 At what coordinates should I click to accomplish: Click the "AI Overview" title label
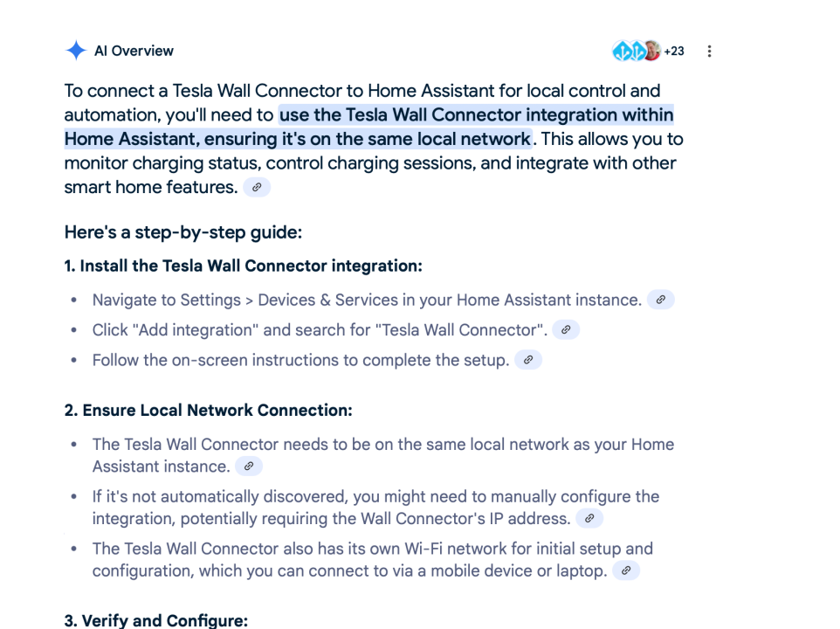point(134,50)
